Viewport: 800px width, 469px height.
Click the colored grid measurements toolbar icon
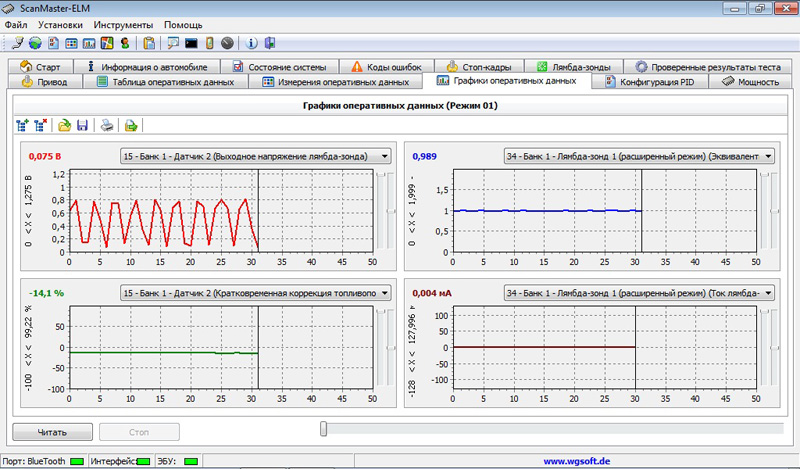click(71, 43)
